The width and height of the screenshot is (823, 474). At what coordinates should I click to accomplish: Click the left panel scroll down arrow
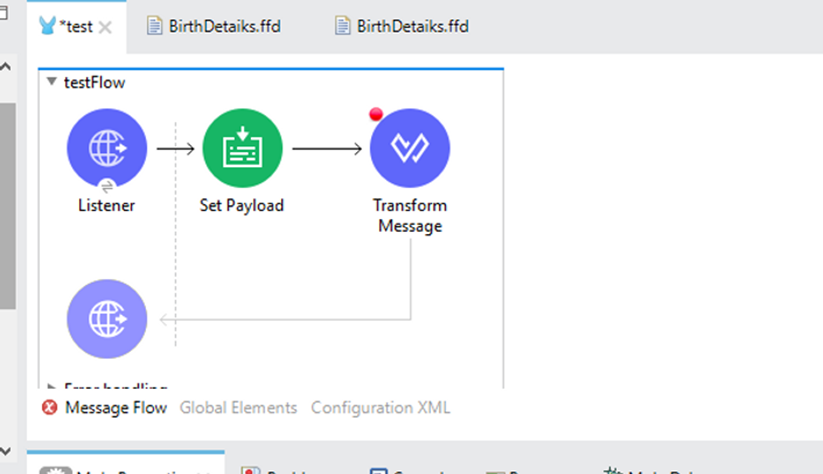pyautogui.click(x=7, y=452)
